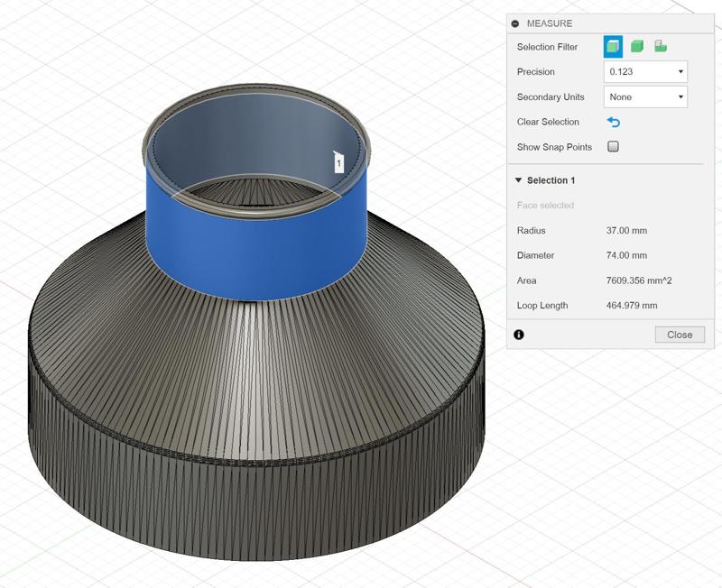Collapse the MEASURE panel with minus icon
Screen dimensions: 722x588
[515, 23]
